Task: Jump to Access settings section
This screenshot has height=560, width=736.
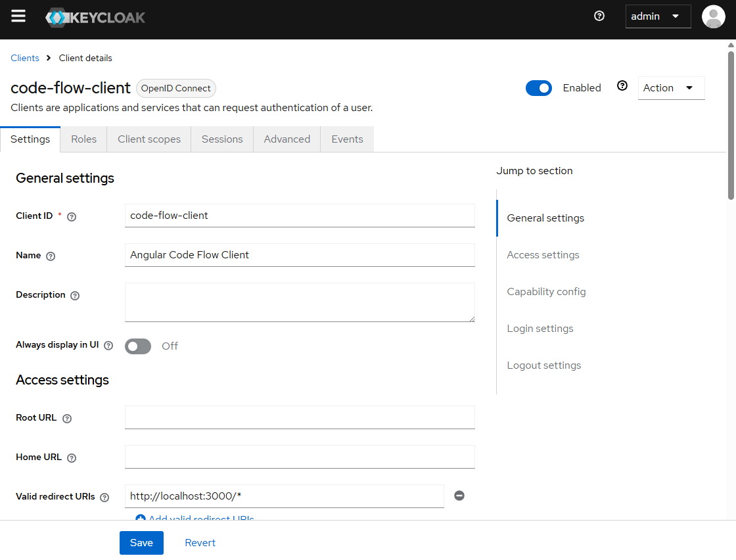Action: coord(543,255)
